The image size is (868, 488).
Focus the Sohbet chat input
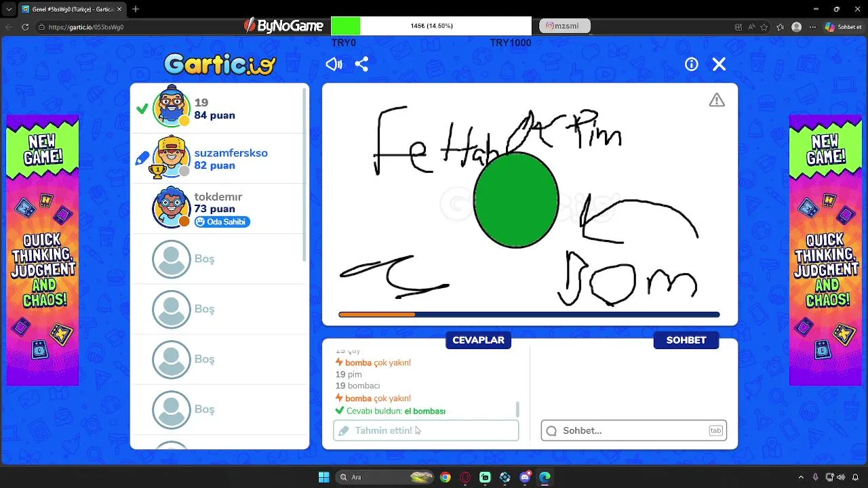point(633,430)
